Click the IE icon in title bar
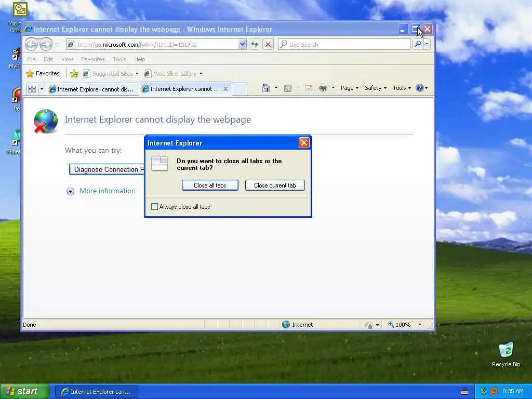Image resolution: width=532 pixels, height=399 pixels. 28,29
